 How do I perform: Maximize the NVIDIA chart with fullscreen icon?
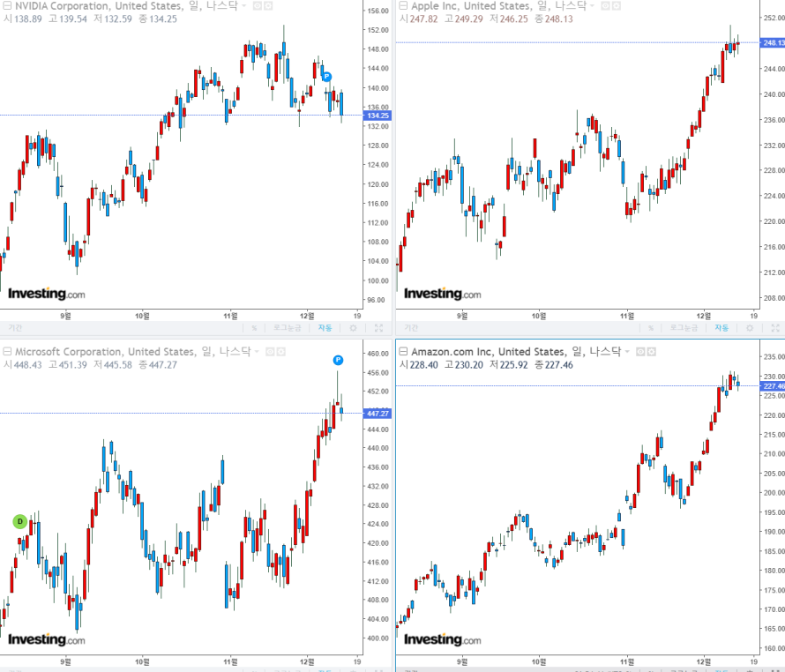coord(379,328)
